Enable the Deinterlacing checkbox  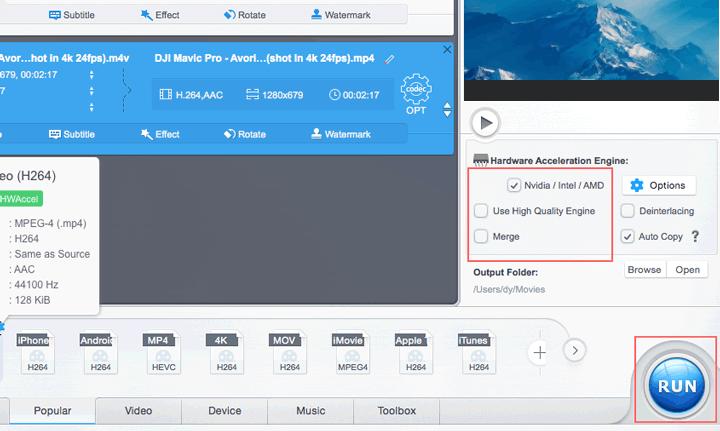tap(627, 211)
